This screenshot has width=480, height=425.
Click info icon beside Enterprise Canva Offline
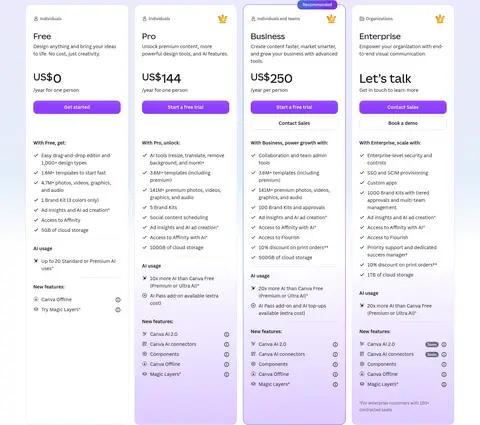click(444, 374)
